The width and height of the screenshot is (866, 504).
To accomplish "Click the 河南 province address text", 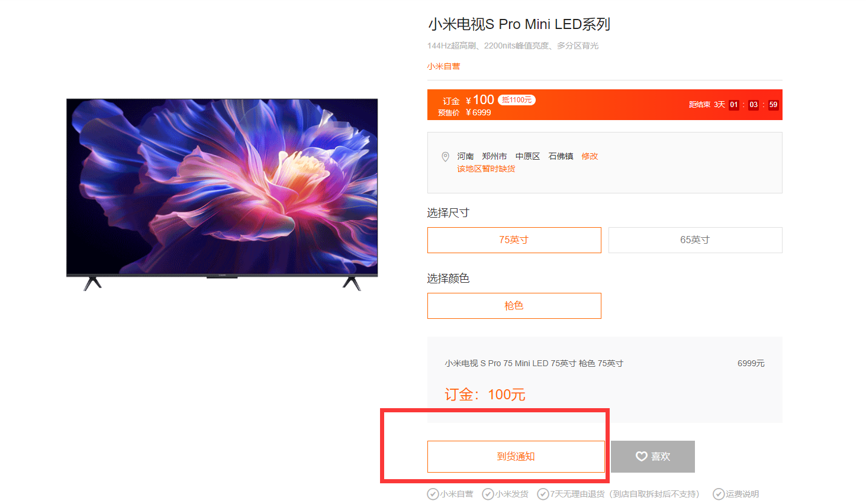I will 465,156.
